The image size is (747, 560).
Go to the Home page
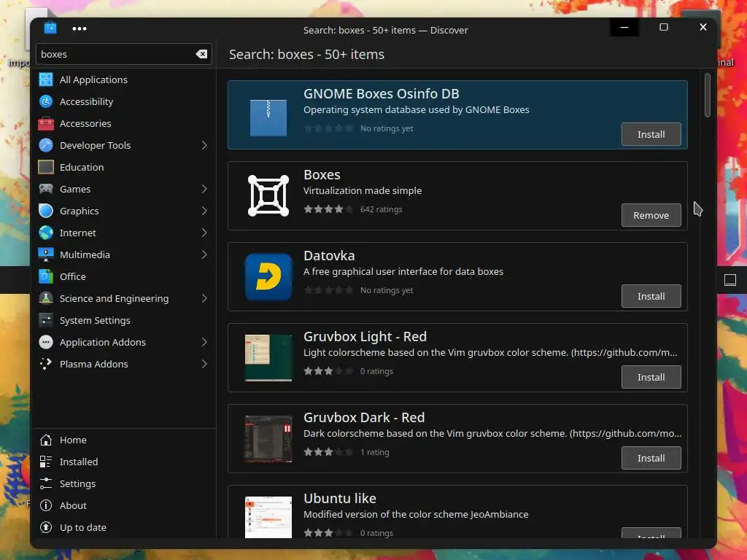click(124, 440)
